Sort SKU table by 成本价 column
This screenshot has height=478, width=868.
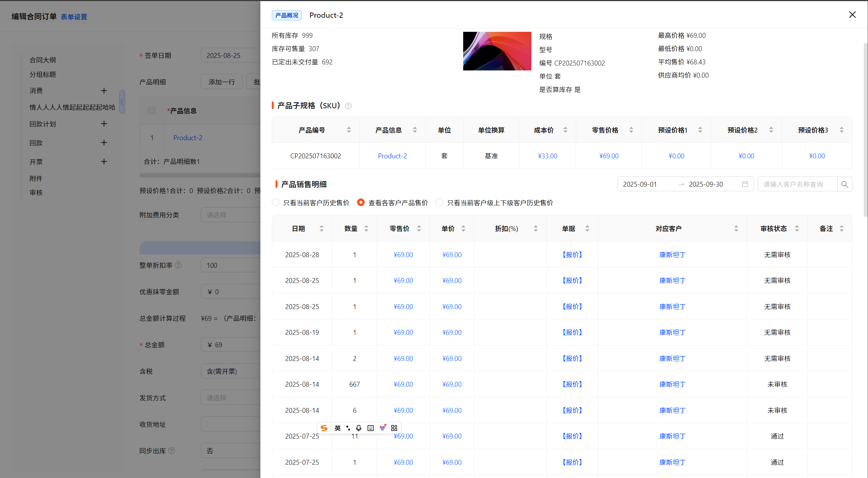click(x=565, y=130)
